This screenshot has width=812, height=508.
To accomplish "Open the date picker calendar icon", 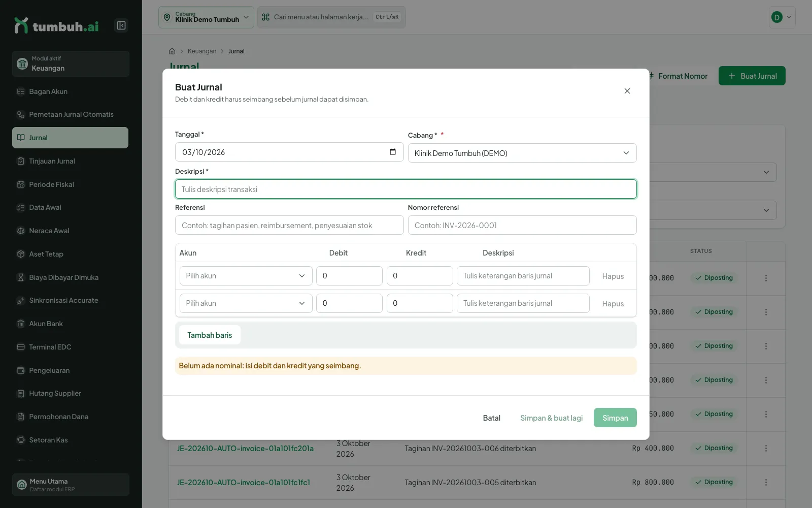I will coord(393,152).
